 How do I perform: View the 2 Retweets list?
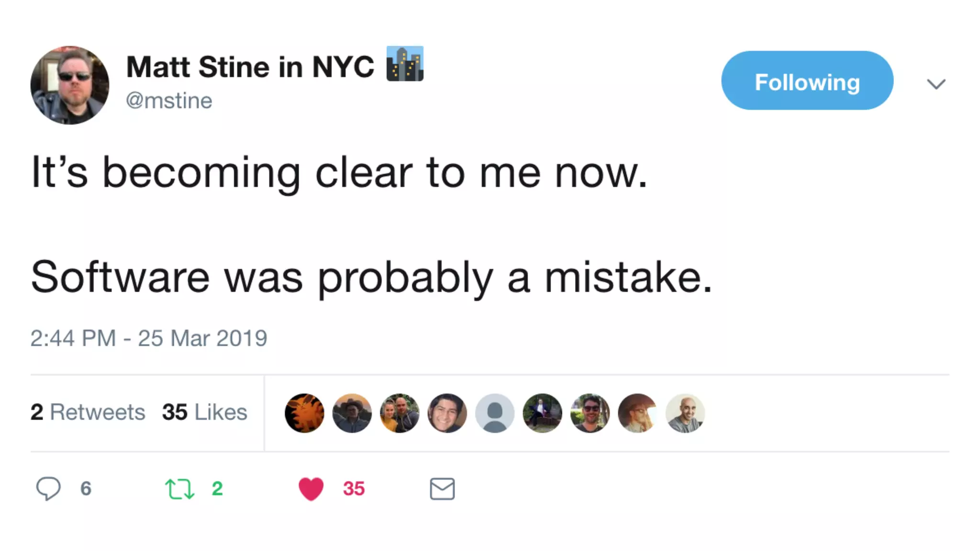88,412
